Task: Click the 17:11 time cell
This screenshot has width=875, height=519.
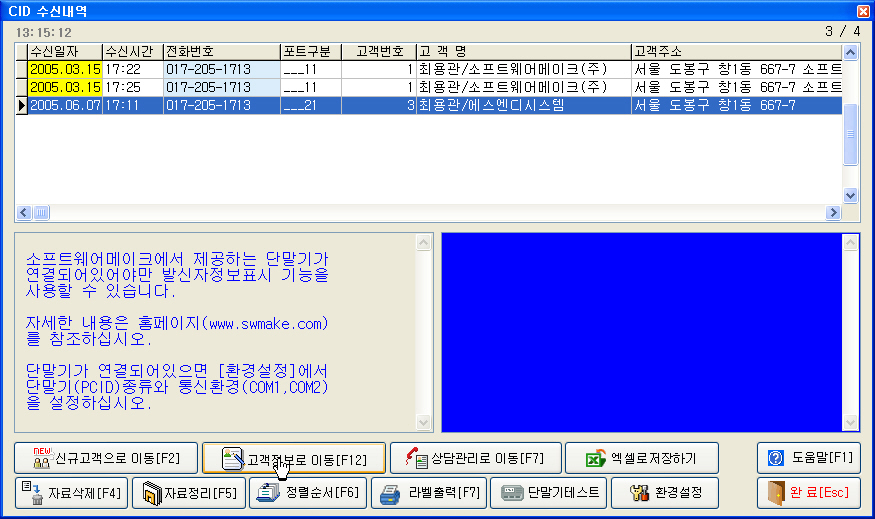Action: (x=133, y=105)
